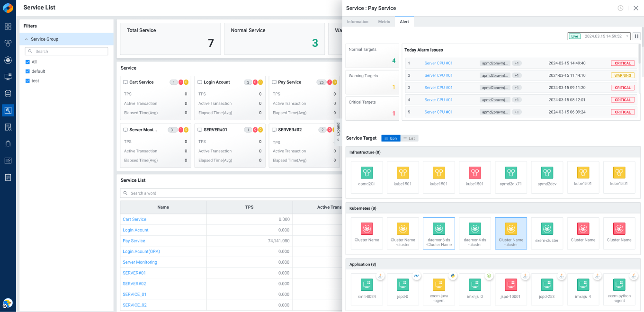
Task: Open the alarm bell icon in the sidebar
Action: click(8, 144)
